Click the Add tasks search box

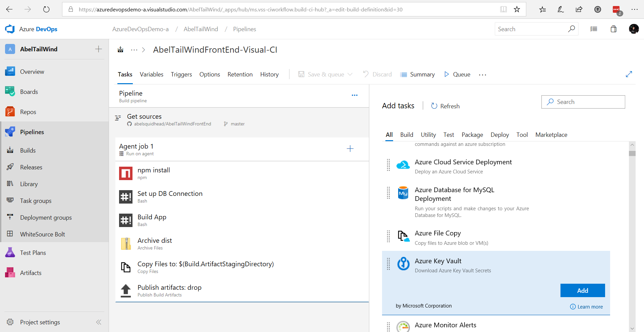(x=583, y=102)
